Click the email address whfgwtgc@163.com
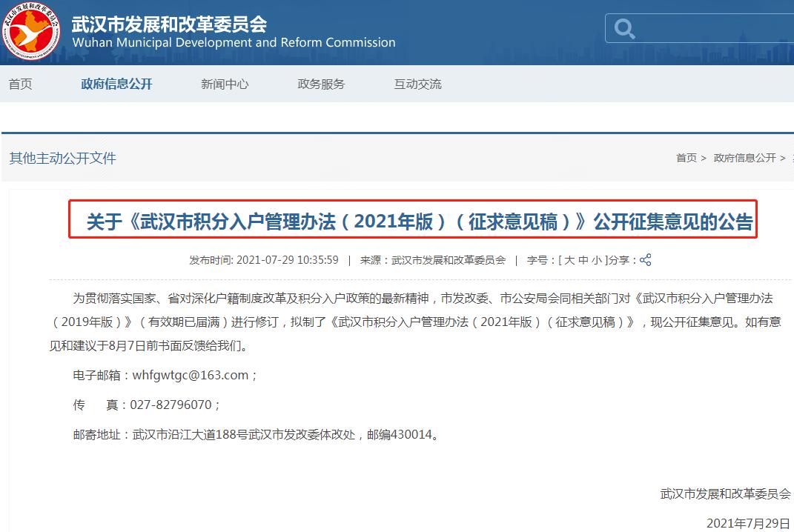The width and height of the screenshot is (794, 532). [x=191, y=376]
